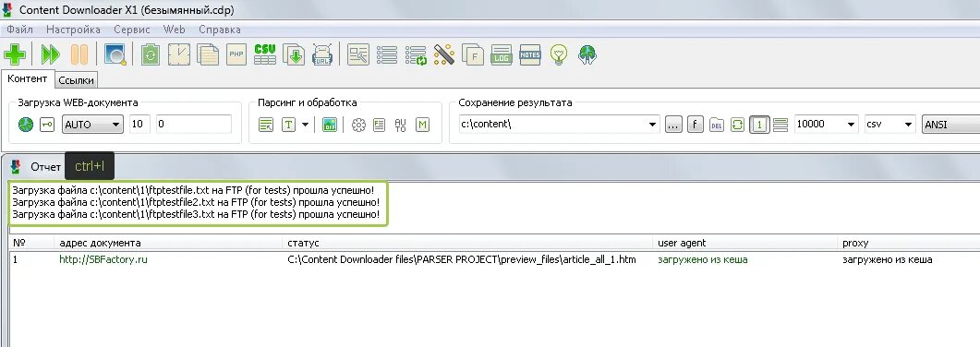Click the plain list lines icon
This screenshot has width=980, height=347.
387,54
